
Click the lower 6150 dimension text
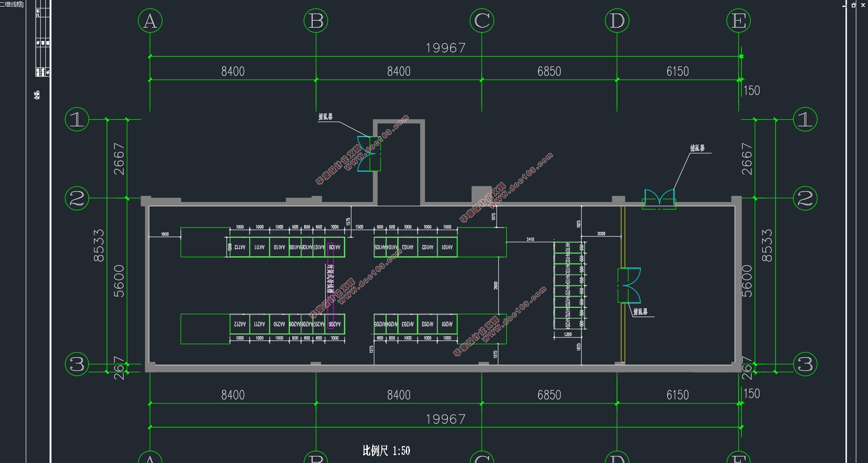[x=678, y=395]
